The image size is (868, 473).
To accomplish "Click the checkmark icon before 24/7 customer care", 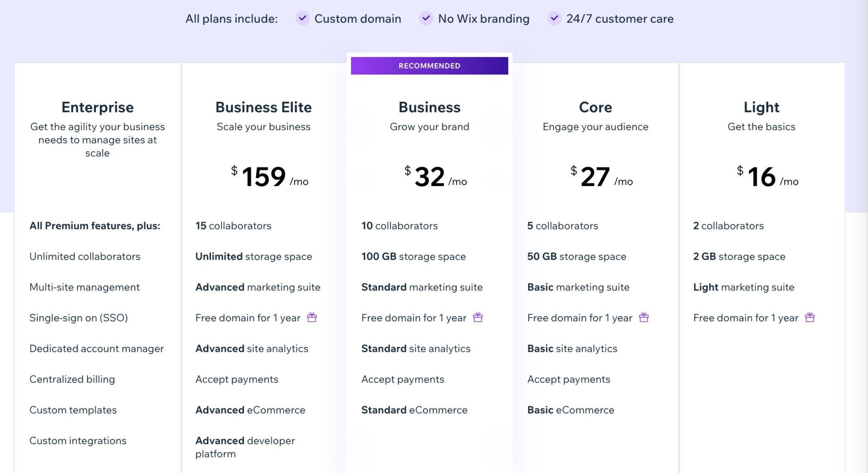I will [554, 19].
